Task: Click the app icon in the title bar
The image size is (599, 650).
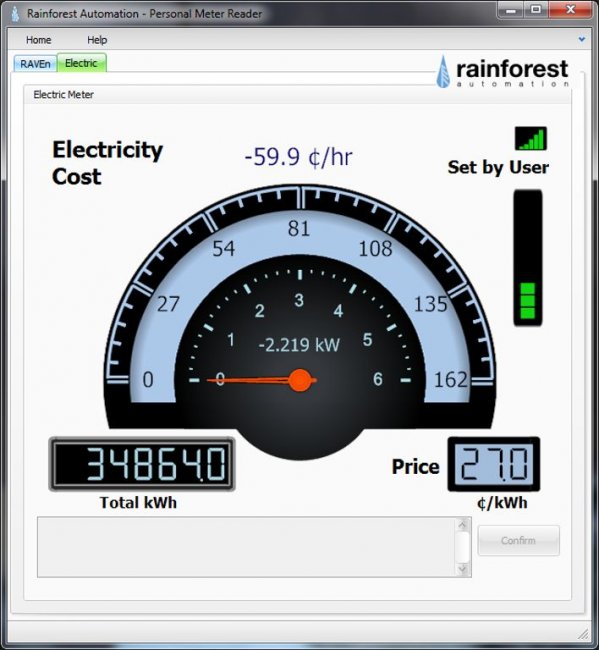Action: coord(15,14)
